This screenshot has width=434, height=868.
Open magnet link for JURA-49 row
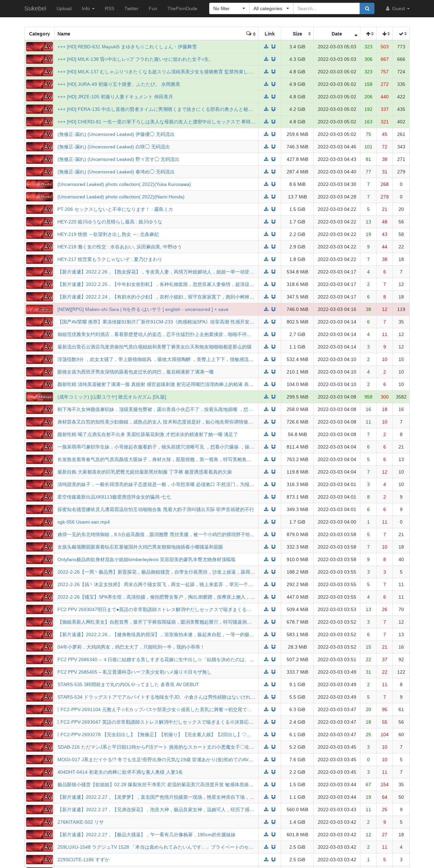(x=273, y=84)
